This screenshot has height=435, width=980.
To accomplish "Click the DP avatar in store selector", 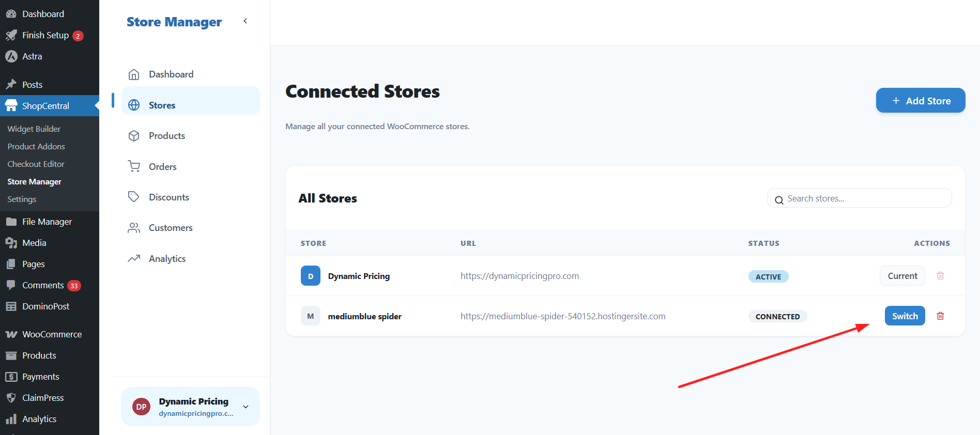I will pyautogui.click(x=141, y=407).
